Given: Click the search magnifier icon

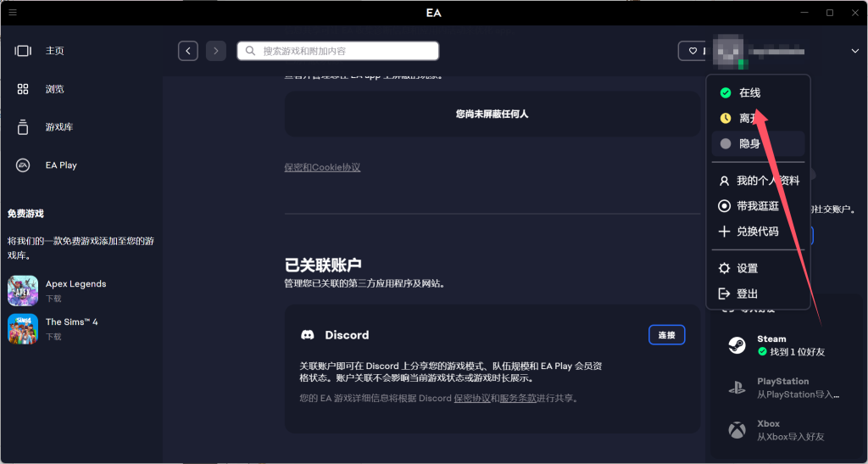Looking at the screenshot, I should [x=250, y=51].
